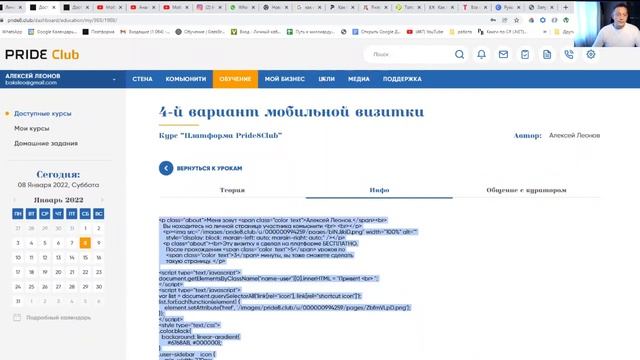Click the calendar icon beside Подробный календарь
The image size is (640, 360).
click(17, 318)
